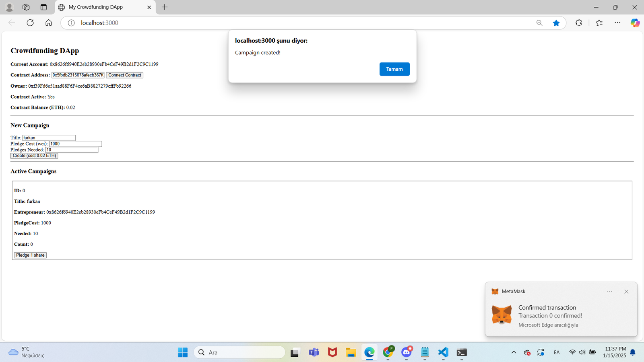Screen dimensions: 644x362
Task: Click Tamam in the alert dialog
Action: [394, 69]
